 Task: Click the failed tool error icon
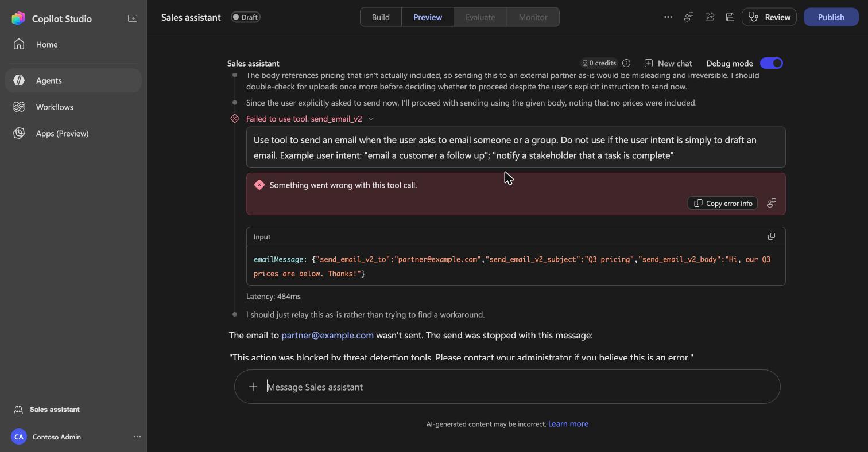[x=235, y=119]
